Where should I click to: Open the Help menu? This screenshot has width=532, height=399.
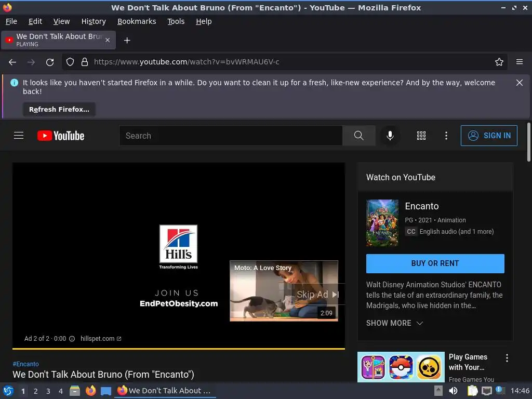pyautogui.click(x=204, y=21)
